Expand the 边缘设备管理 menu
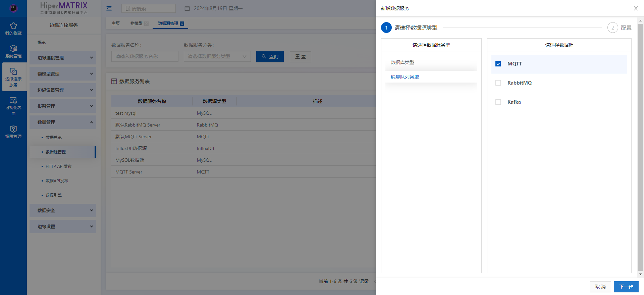This screenshot has height=295, width=644. (63, 90)
